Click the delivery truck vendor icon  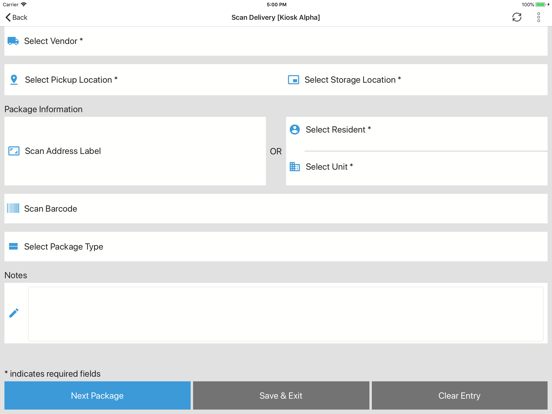13,41
